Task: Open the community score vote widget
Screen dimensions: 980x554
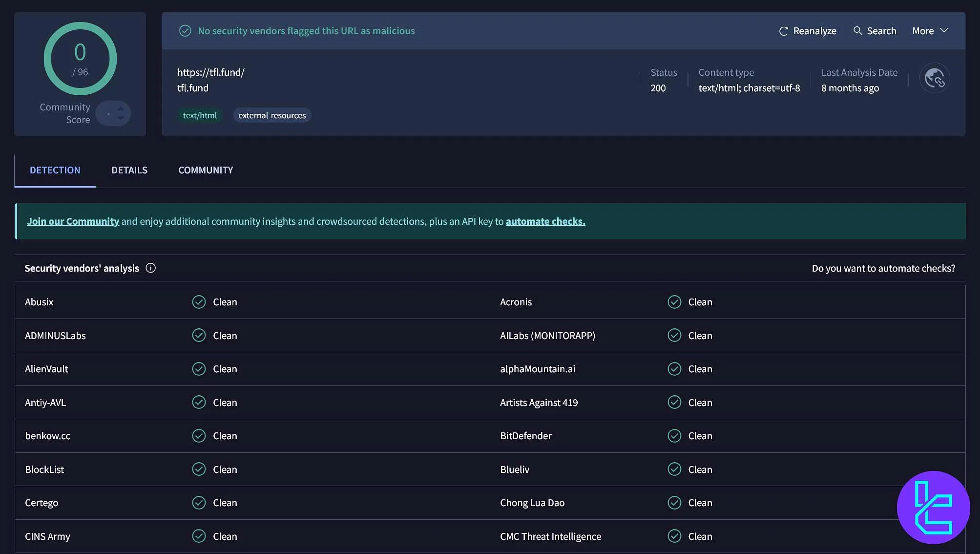Action: [113, 113]
